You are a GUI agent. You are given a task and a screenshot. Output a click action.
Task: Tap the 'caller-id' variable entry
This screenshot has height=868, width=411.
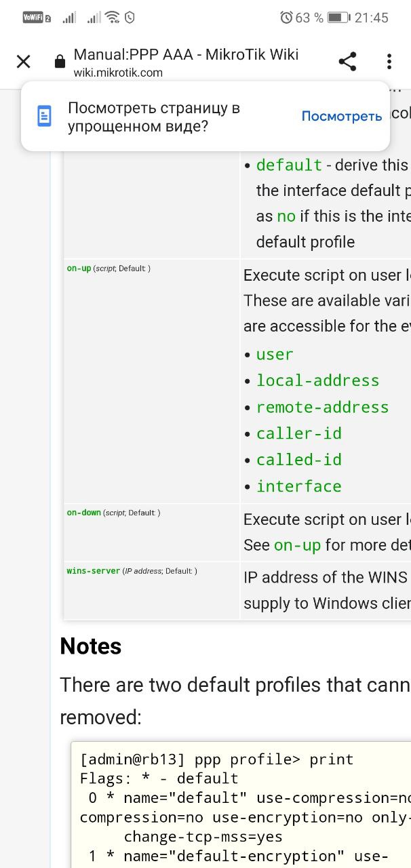(x=298, y=433)
